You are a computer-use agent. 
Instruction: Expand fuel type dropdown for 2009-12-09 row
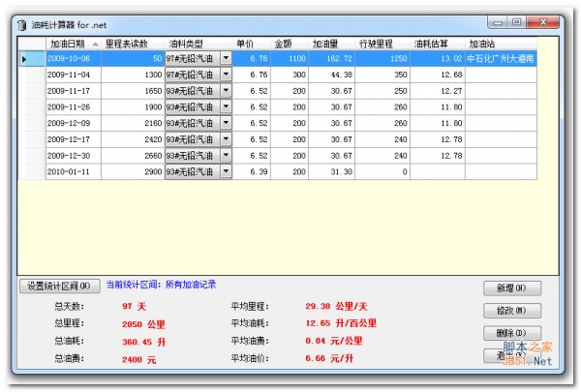[226, 124]
